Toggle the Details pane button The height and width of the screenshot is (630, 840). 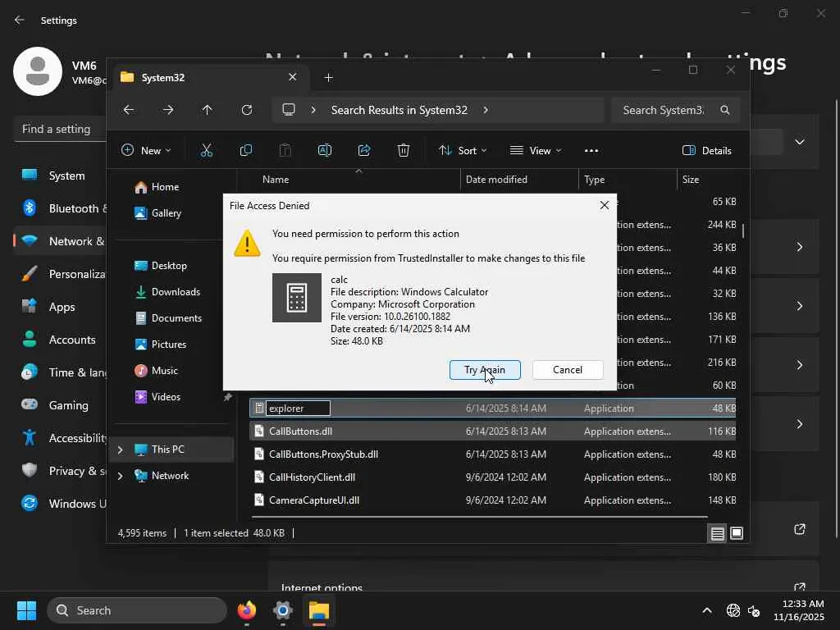[707, 151]
